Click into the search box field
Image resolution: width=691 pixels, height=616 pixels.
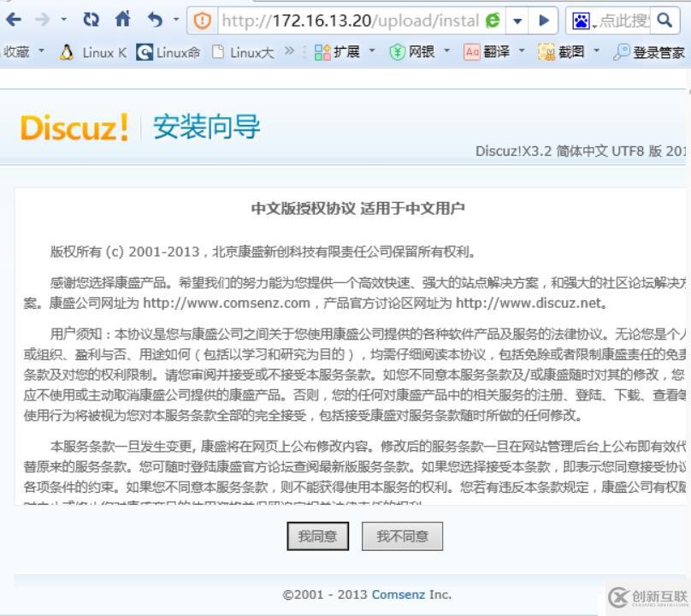(624, 21)
